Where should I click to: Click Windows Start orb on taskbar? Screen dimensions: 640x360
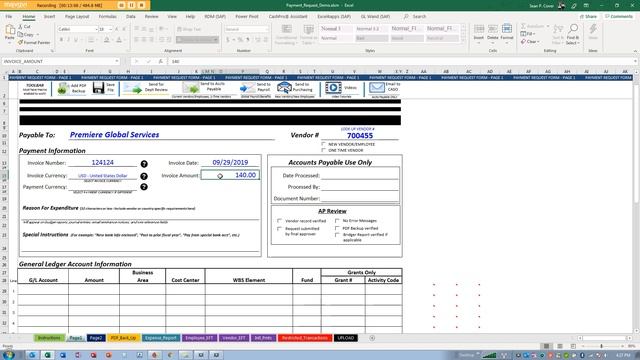(8, 355)
